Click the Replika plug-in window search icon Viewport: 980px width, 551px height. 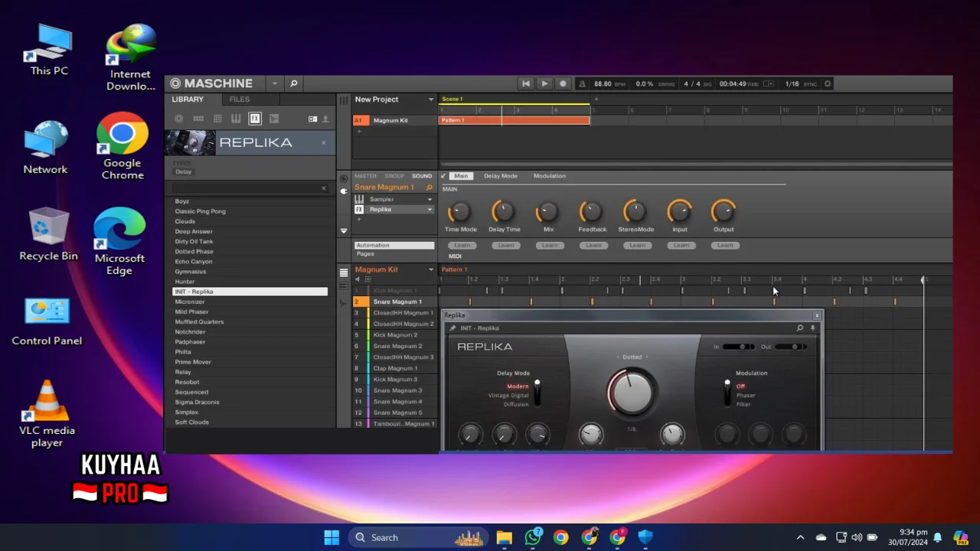click(800, 328)
